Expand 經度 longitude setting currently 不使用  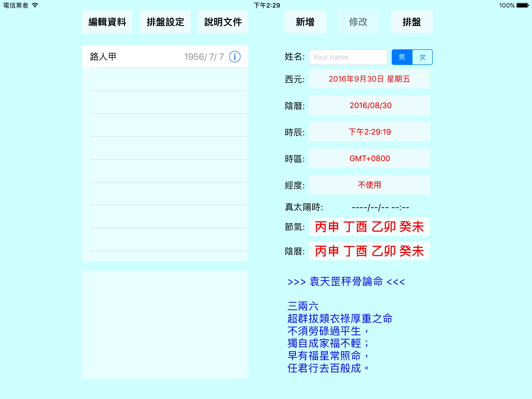click(x=370, y=185)
